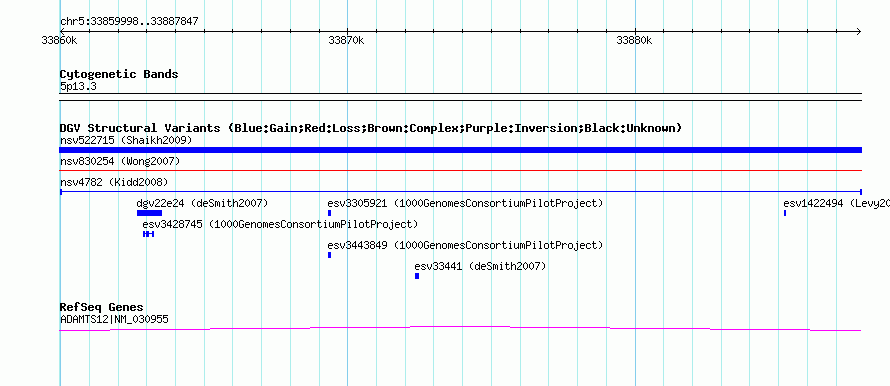Open esv3428745 variant label
The image size is (890, 386).
pos(280,224)
